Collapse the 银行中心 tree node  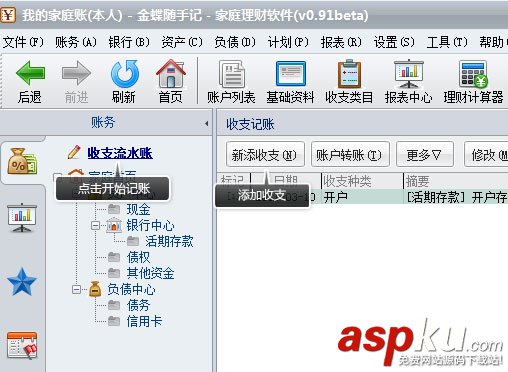point(95,226)
